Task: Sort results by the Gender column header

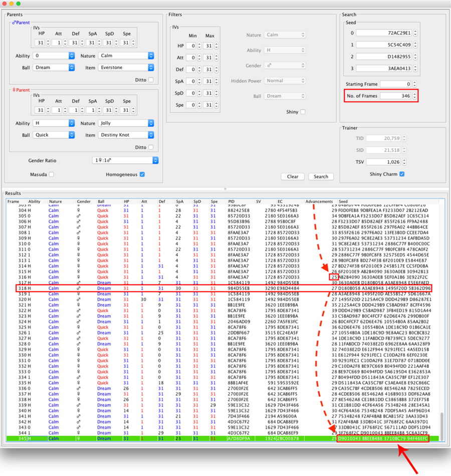Action: pos(84,201)
